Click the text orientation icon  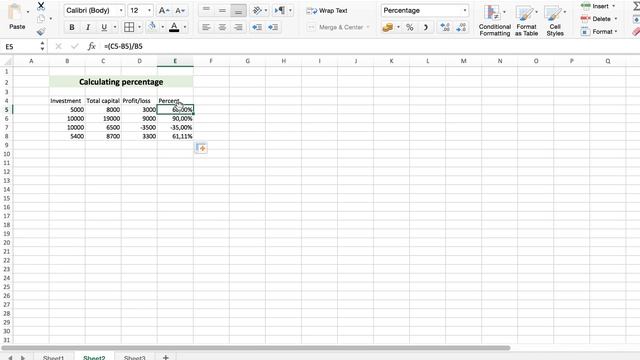257,10
